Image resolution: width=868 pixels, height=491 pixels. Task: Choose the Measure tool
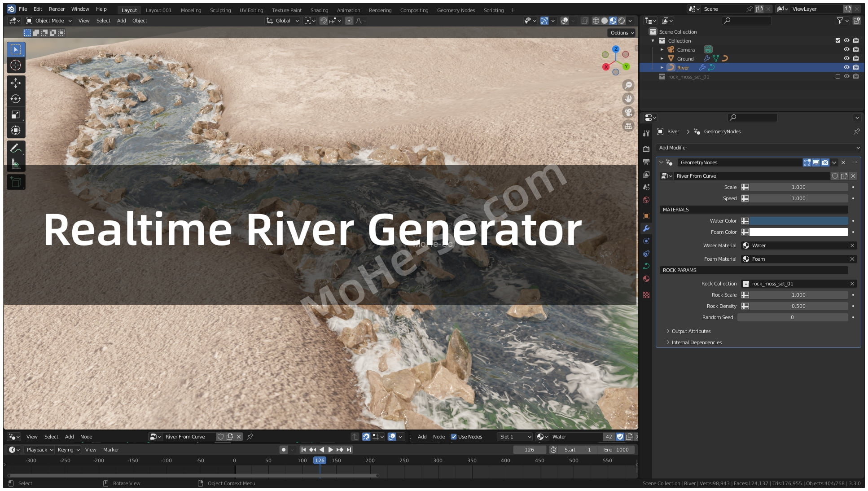(x=16, y=164)
